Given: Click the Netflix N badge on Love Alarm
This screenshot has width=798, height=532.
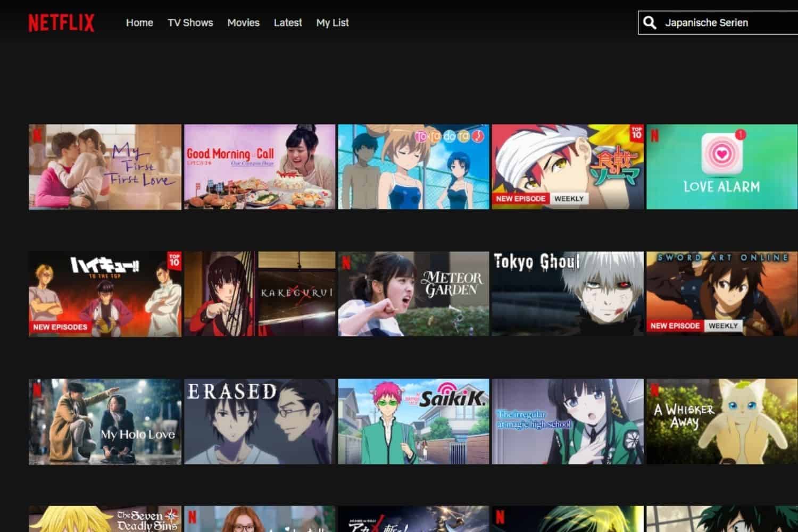Looking at the screenshot, I should point(654,135).
